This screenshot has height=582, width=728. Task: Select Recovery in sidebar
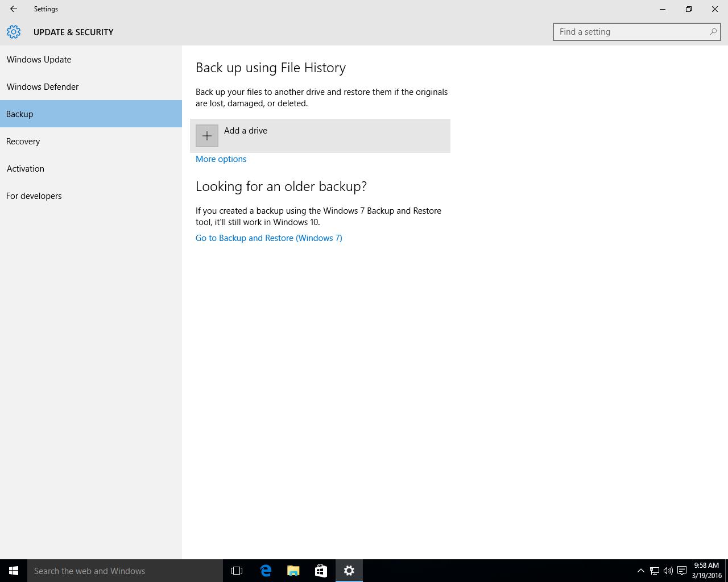pyautogui.click(x=91, y=141)
